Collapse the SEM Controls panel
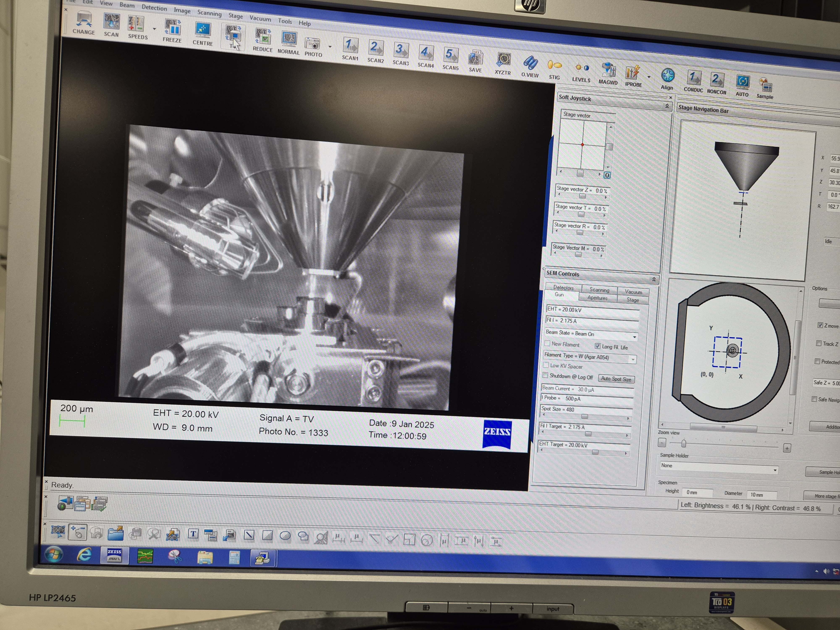The height and width of the screenshot is (630, 840). [x=654, y=280]
